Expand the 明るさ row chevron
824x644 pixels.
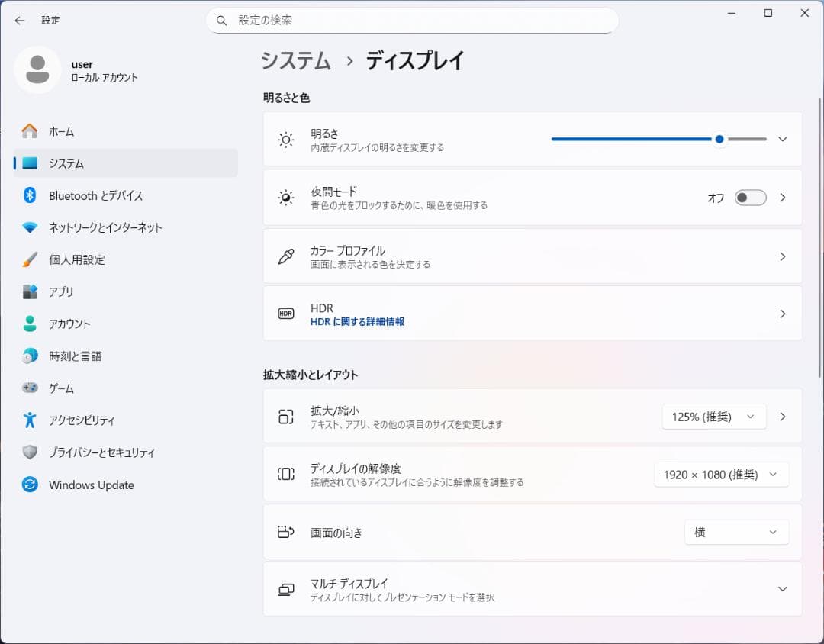[x=782, y=139]
